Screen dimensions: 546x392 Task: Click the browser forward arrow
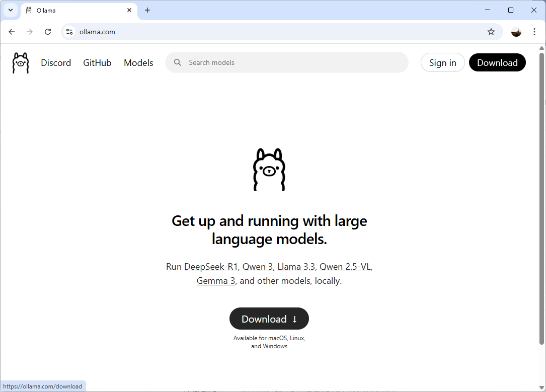[30, 32]
